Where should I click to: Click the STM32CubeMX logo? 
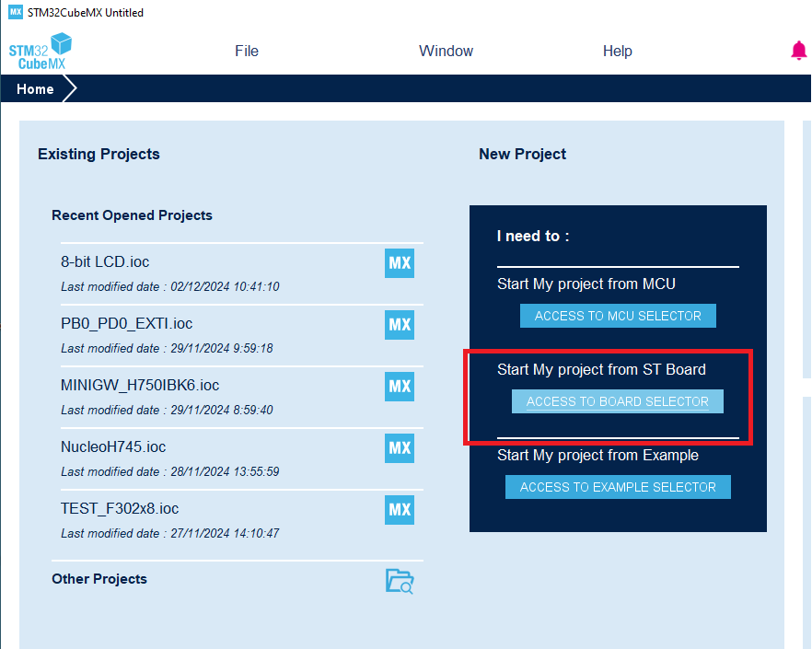40,51
